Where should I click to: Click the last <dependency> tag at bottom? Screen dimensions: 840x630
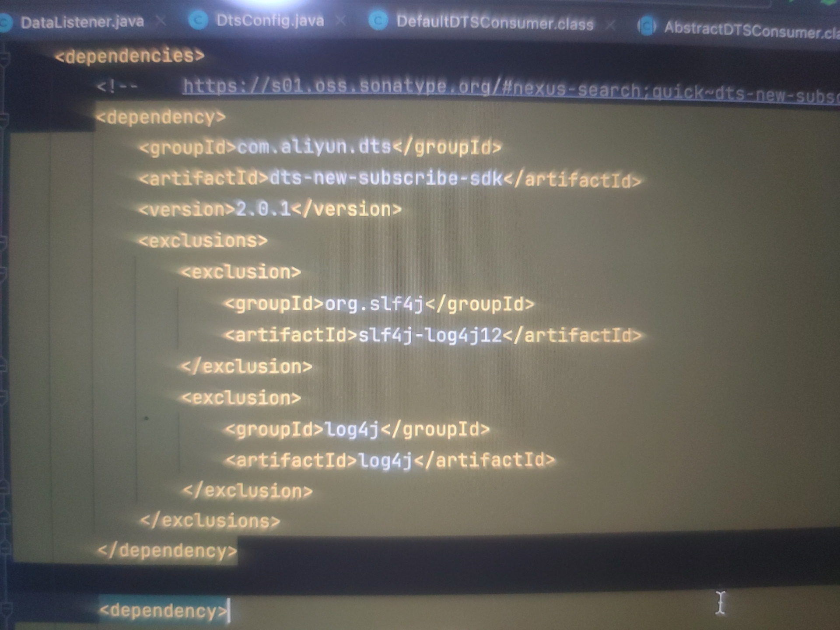coord(163,610)
